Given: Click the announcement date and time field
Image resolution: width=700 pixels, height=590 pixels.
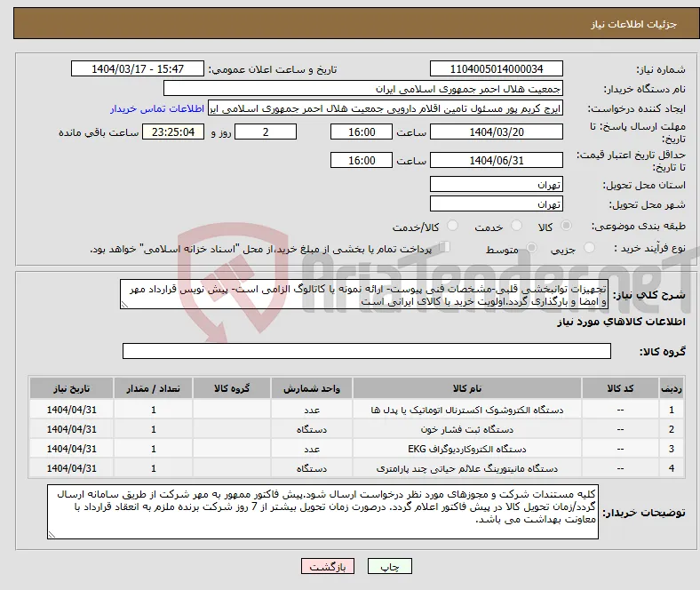Looking at the screenshot, I should coord(138,68).
